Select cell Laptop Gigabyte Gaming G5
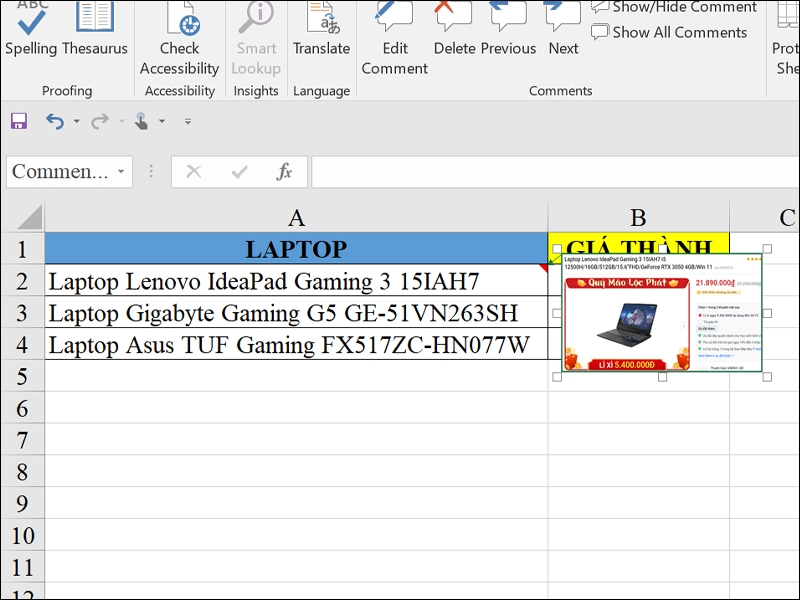 (x=296, y=313)
